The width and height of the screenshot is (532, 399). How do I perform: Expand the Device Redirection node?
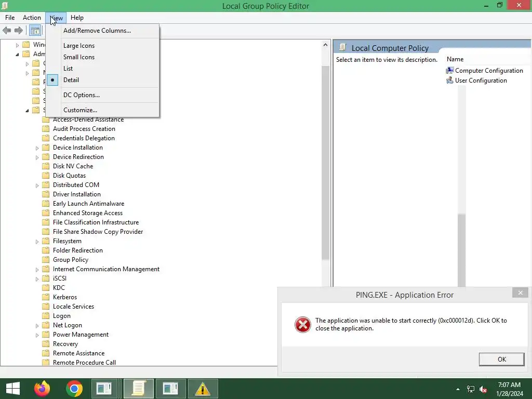point(37,157)
